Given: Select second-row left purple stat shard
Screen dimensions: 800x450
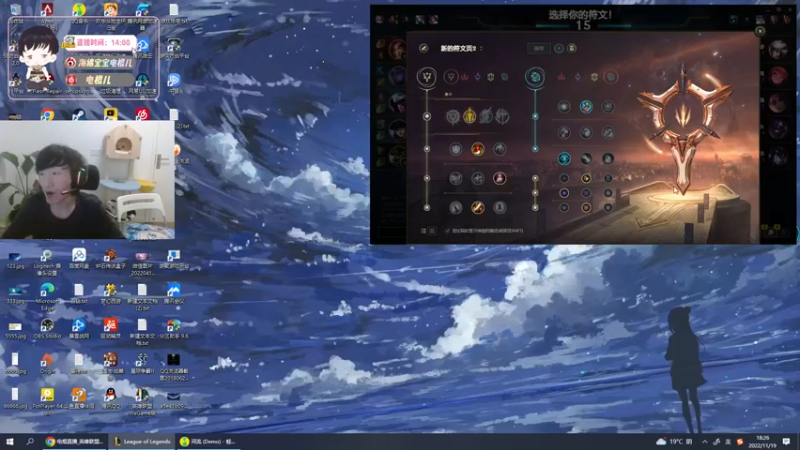Looking at the screenshot, I should click(564, 193).
